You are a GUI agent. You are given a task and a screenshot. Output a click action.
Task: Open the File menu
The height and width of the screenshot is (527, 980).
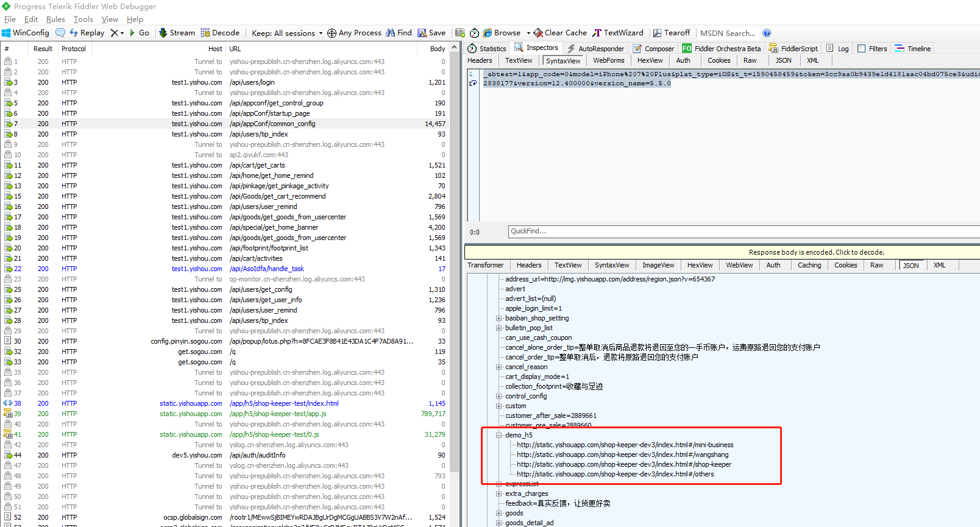point(10,19)
